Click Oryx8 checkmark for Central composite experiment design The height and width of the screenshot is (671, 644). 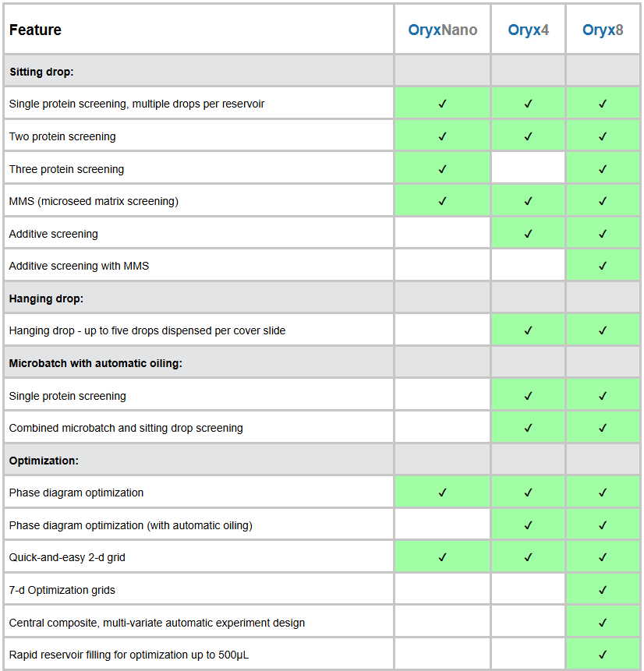603,623
